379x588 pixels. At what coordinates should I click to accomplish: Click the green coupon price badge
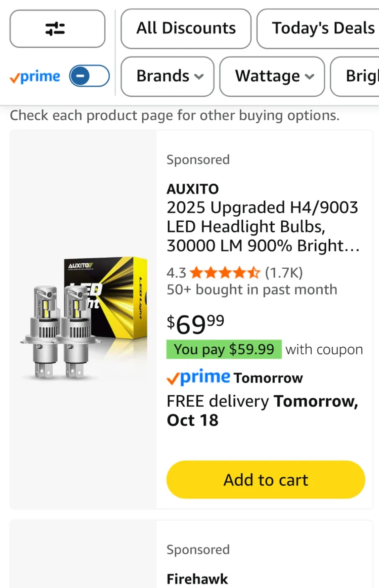224,350
